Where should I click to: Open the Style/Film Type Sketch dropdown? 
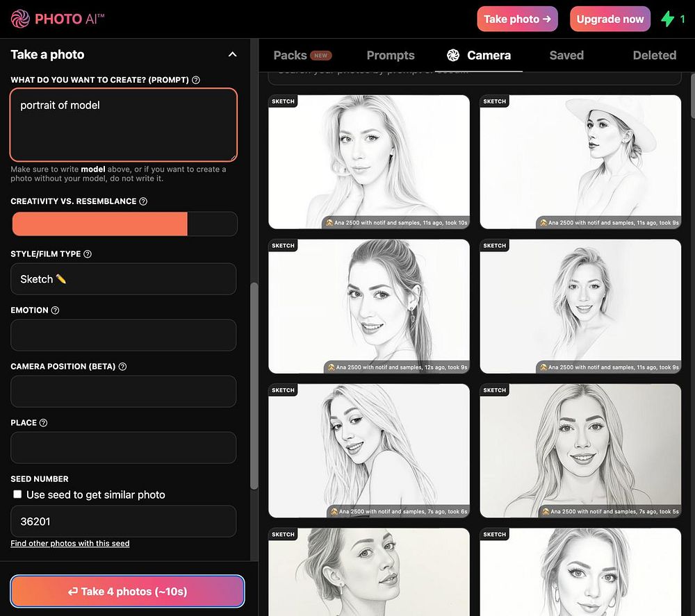coord(123,279)
